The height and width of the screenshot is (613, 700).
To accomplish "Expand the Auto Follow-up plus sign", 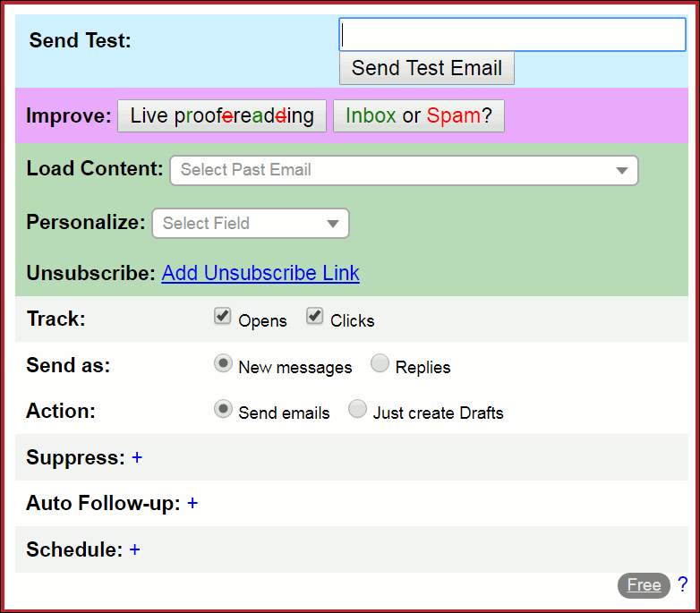I will [x=192, y=504].
